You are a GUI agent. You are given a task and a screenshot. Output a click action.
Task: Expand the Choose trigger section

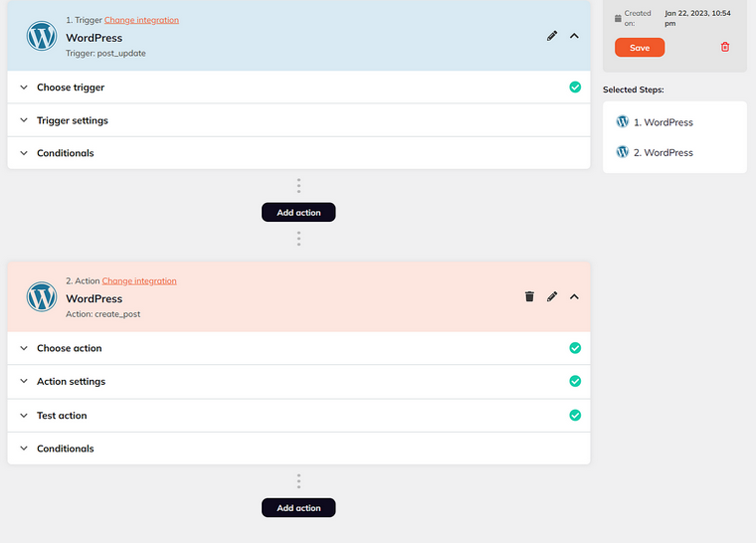tap(298, 88)
